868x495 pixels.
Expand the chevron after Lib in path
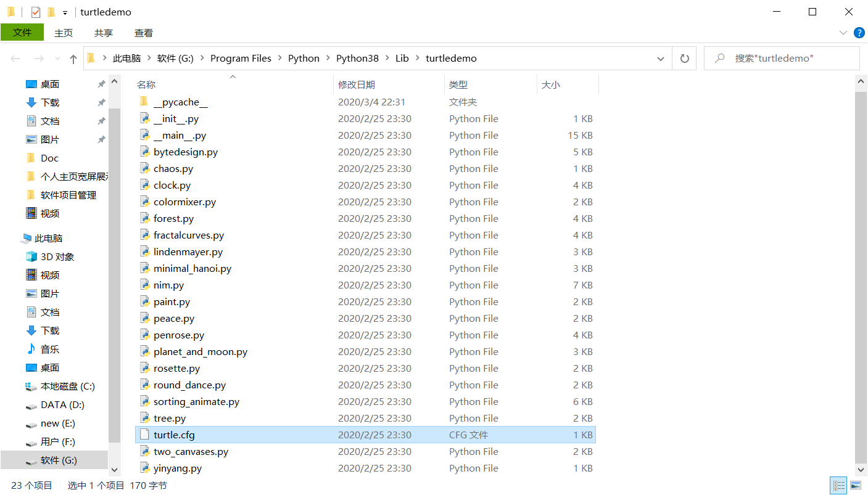pyautogui.click(x=417, y=59)
